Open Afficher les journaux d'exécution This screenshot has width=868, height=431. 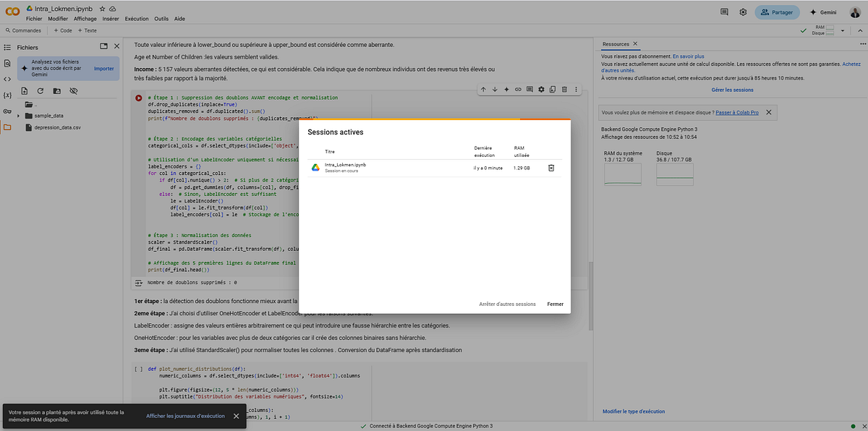click(x=186, y=416)
